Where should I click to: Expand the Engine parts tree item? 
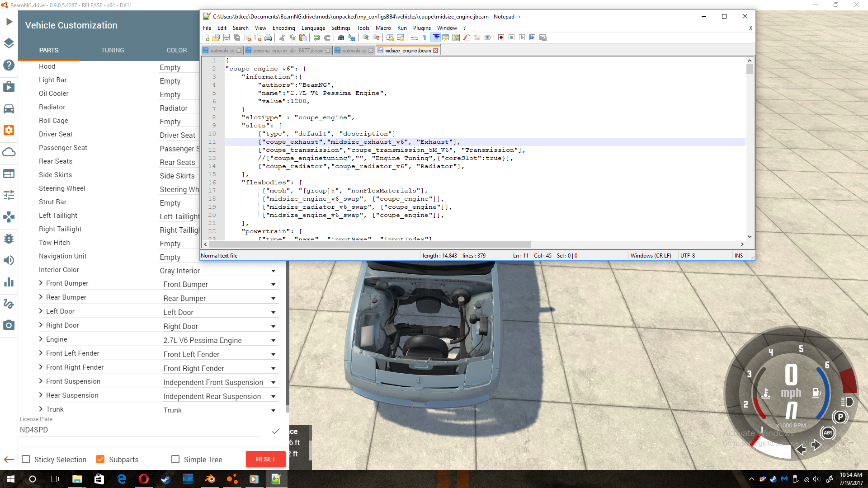click(x=41, y=339)
